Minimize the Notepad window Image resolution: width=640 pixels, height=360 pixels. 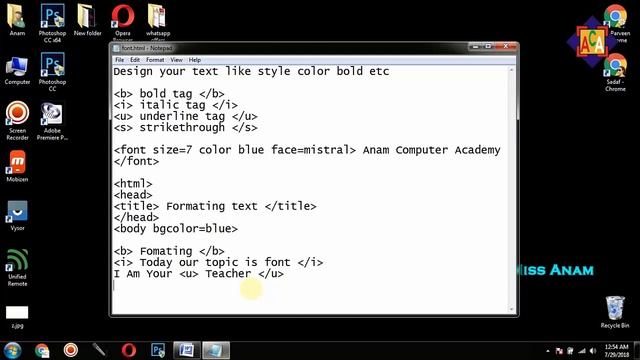coord(475,47)
